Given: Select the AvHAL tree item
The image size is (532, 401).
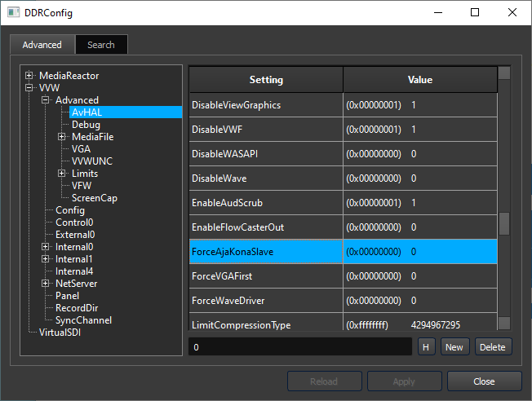Looking at the screenshot, I should 126,112.
